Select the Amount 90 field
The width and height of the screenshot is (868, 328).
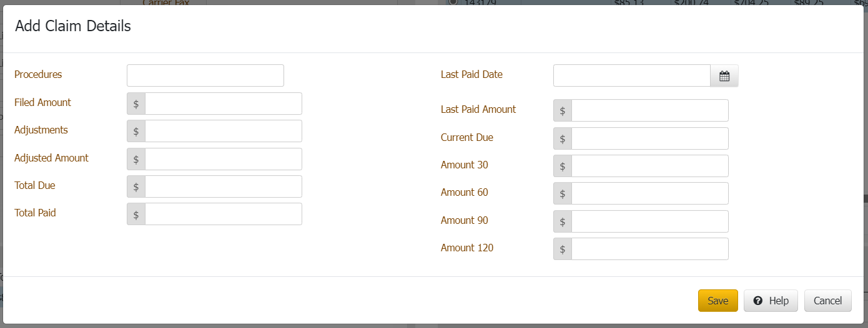(649, 221)
